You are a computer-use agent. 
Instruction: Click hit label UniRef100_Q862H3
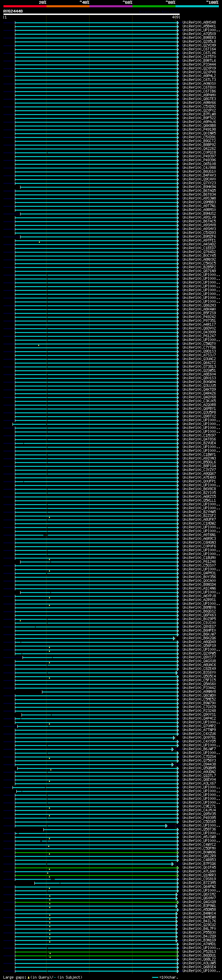199,306
